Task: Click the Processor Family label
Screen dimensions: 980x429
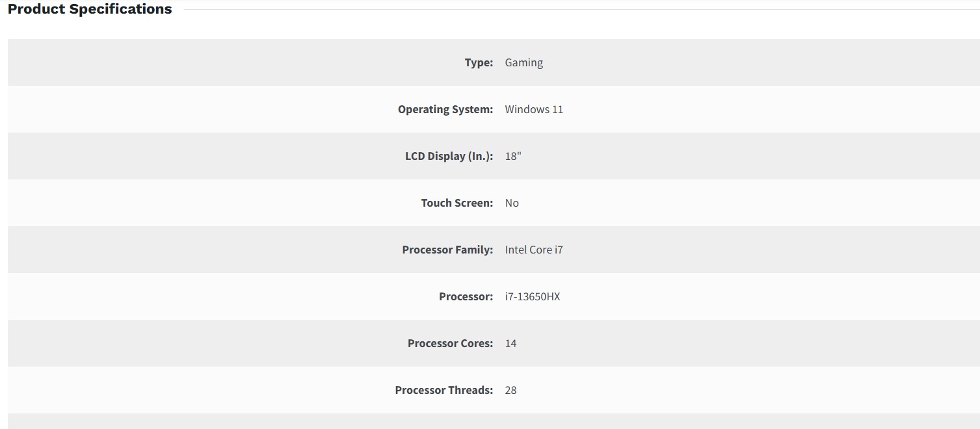Action: [447, 250]
